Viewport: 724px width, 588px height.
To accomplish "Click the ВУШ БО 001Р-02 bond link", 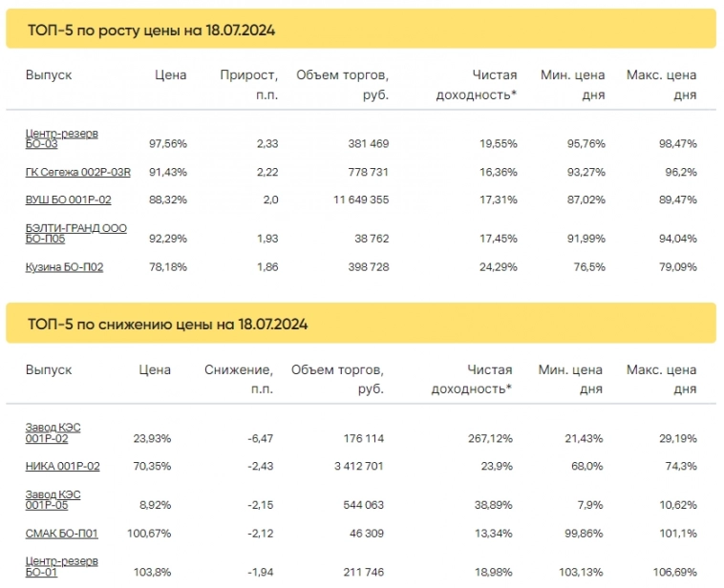I will pos(69,199).
